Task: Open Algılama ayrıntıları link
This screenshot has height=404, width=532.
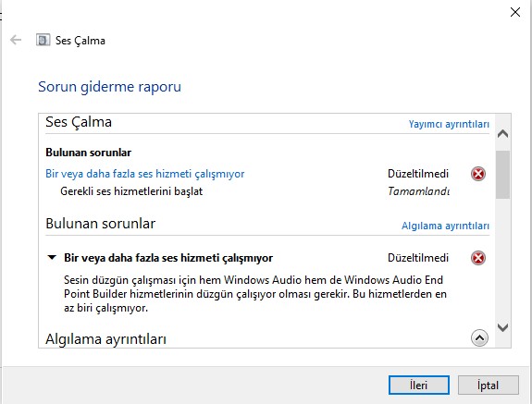Action: pos(445,226)
